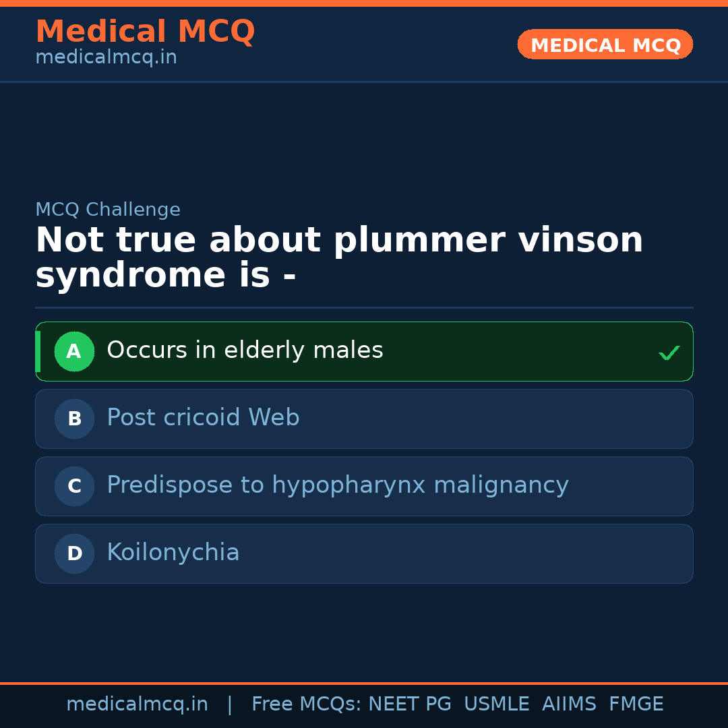728x728 pixels.
Task: Click AIIMS in the footer
Action: (569, 704)
